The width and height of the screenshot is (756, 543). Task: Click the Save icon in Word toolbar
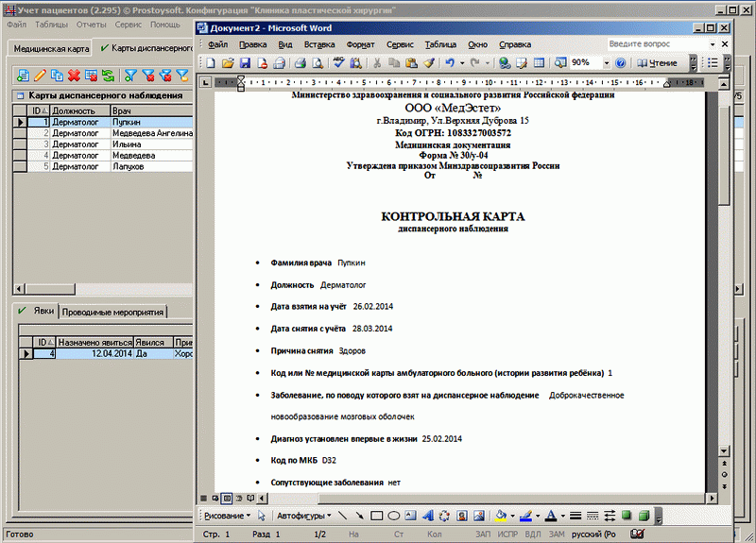point(245,63)
